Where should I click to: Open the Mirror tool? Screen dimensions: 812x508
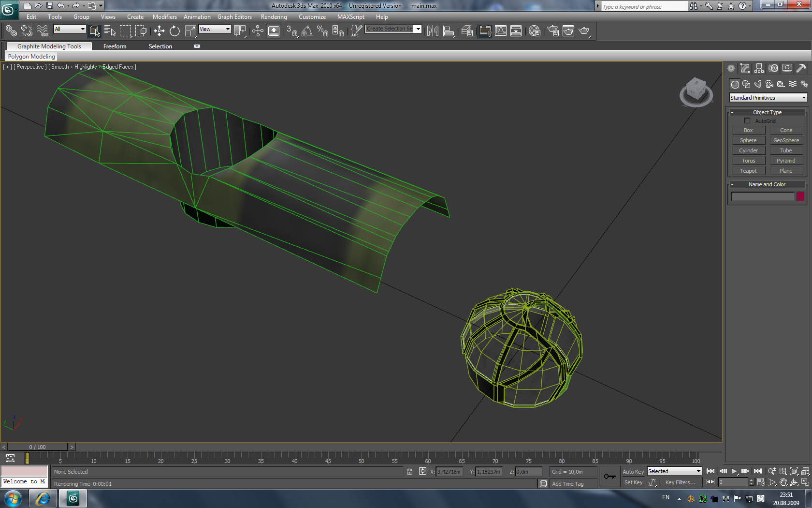coord(433,31)
